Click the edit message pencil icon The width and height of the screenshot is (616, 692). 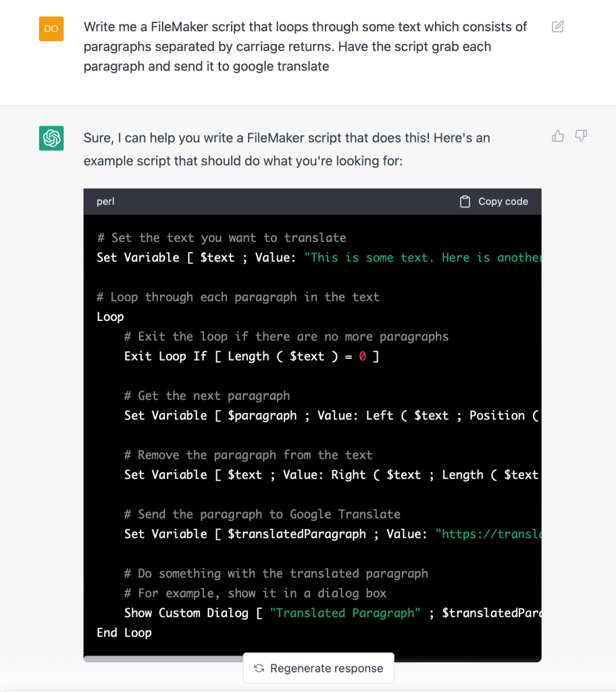pyautogui.click(x=557, y=27)
